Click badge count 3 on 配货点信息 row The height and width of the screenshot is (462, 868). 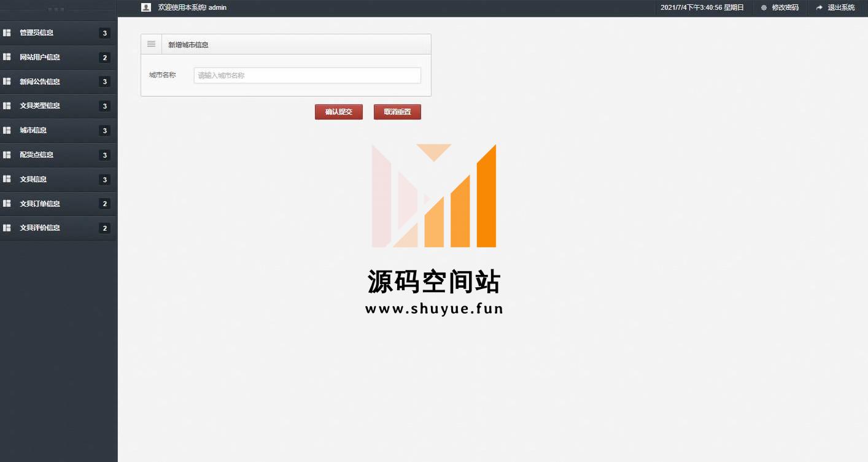[105, 155]
